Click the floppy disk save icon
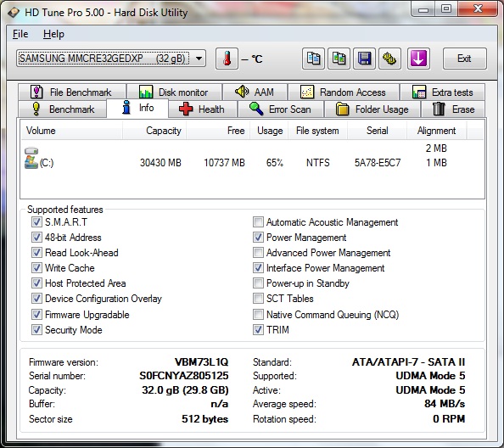 tap(364, 59)
